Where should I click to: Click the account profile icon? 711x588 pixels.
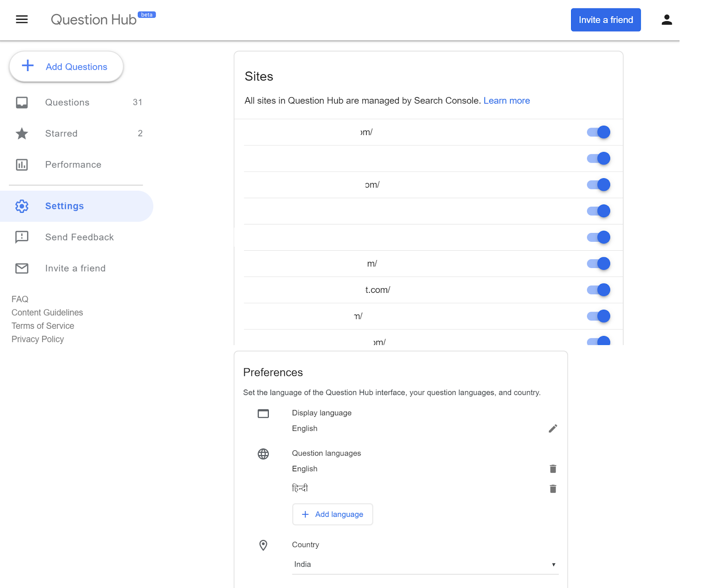tap(666, 20)
